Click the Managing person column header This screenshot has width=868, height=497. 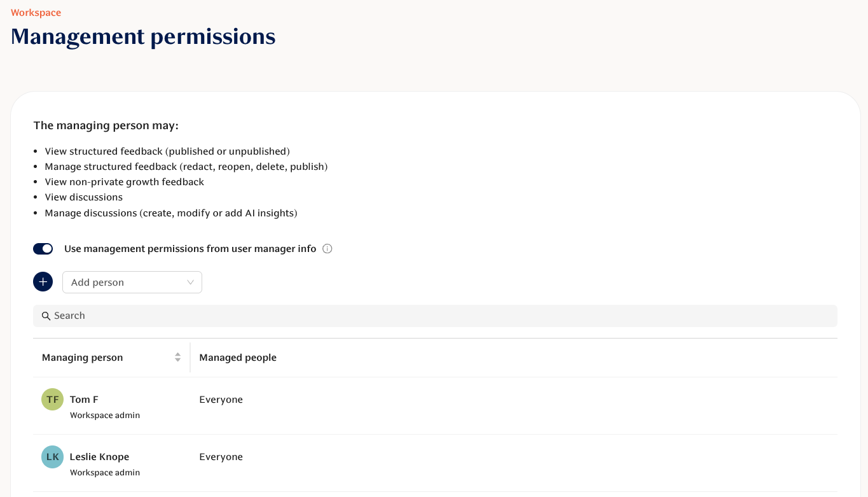pos(83,358)
